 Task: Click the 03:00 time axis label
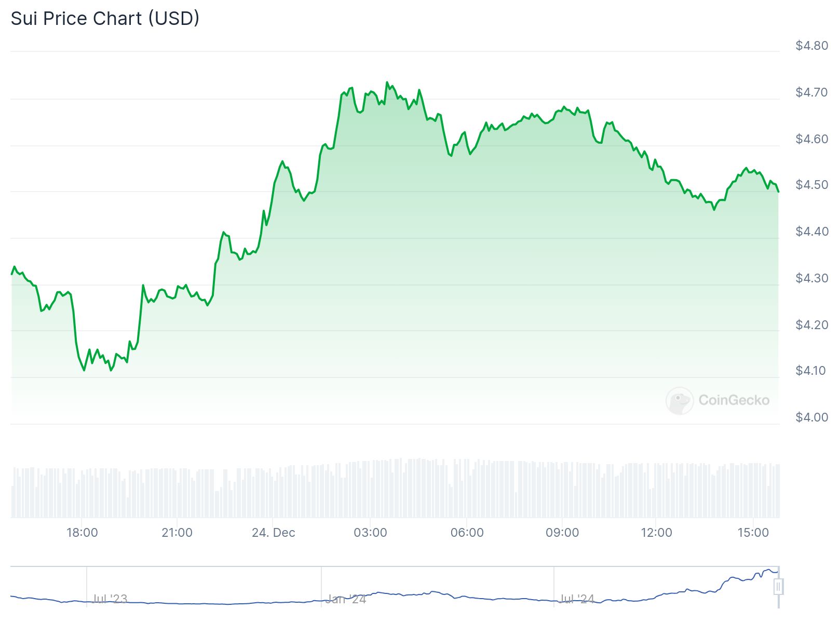pyautogui.click(x=370, y=533)
